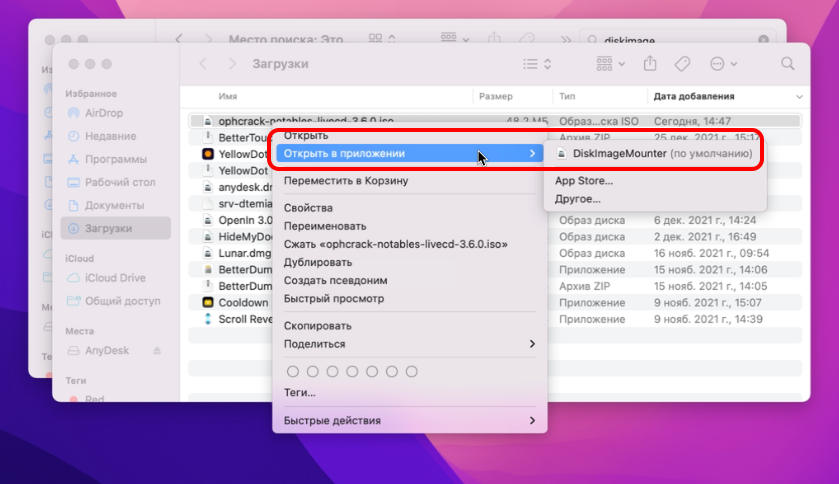Click the fourth (middle) tag color circle

click(x=352, y=371)
